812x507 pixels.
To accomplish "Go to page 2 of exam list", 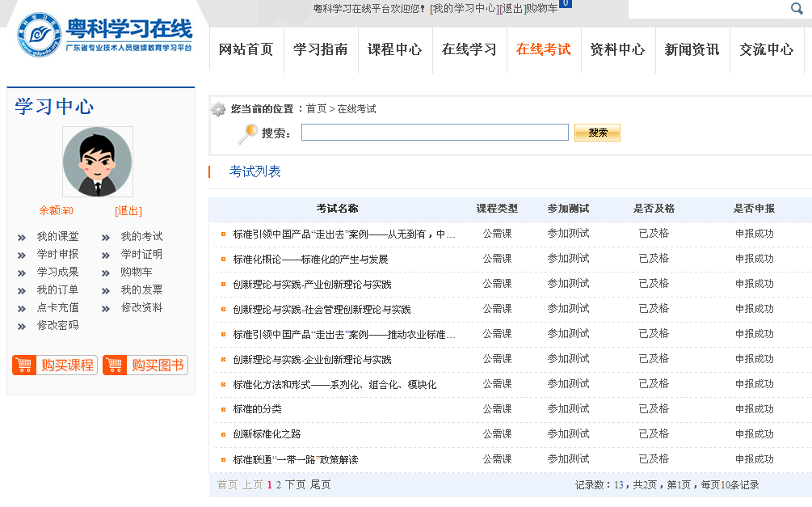I will coord(279,485).
